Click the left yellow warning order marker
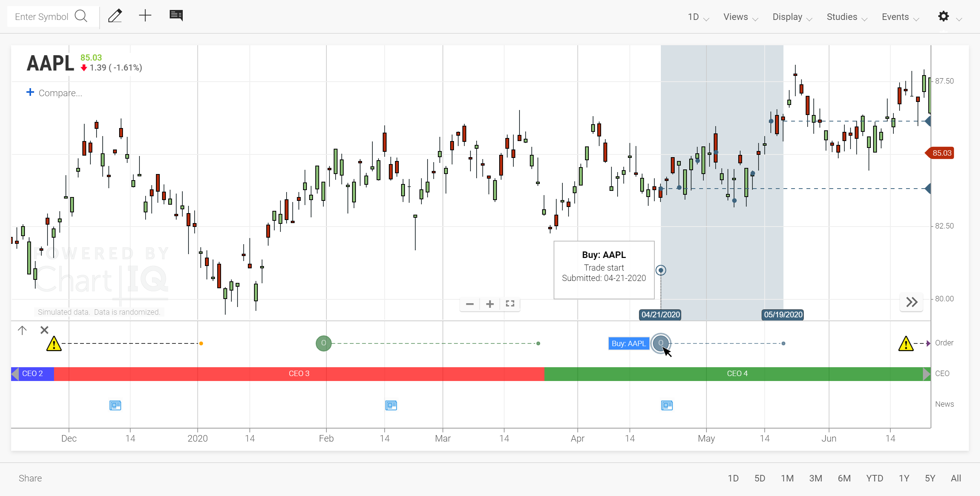This screenshot has width=980, height=496. coord(54,343)
